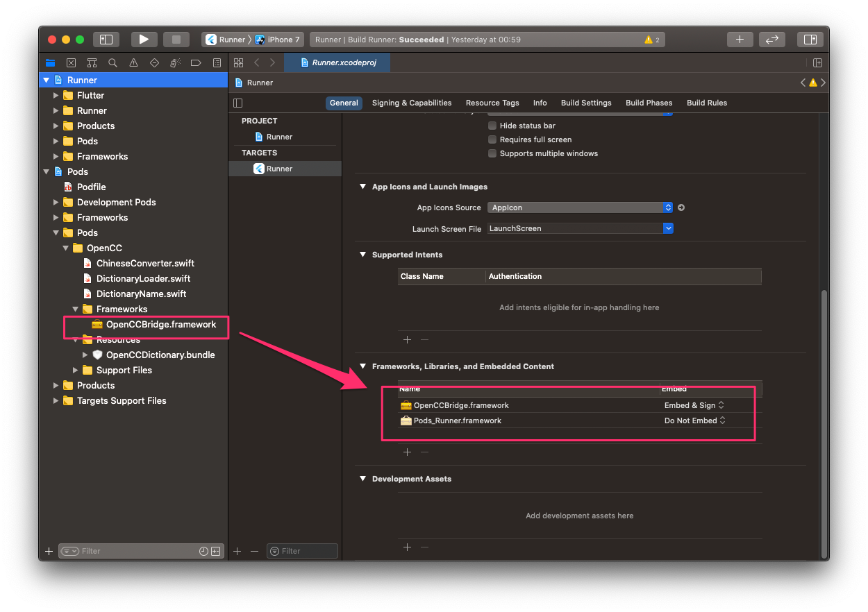The width and height of the screenshot is (868, 612).
Task: Collapse the OpenCC folder
Action: (x=66, y=248)
